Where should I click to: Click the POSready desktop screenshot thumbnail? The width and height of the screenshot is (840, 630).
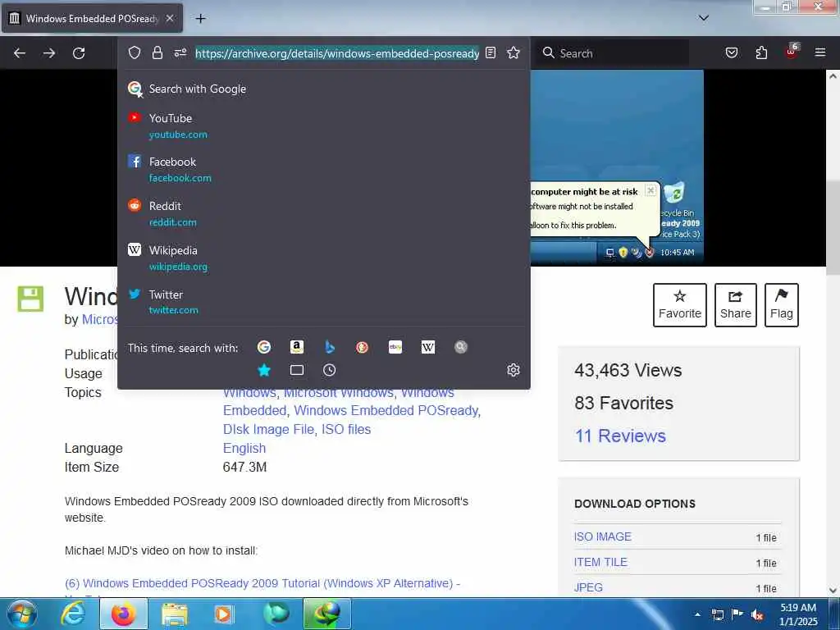(x=617, y=167)
